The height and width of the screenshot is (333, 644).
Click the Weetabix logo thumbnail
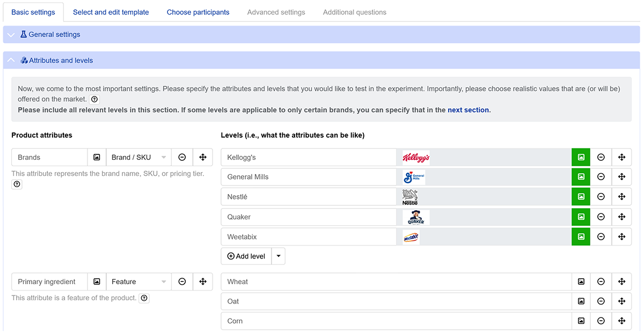tap(411, 236)
